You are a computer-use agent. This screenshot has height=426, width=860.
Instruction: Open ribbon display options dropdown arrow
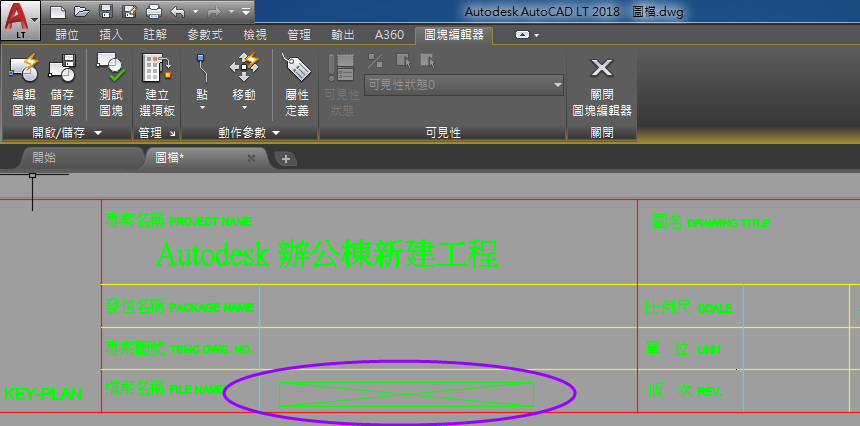coord(536,36)
